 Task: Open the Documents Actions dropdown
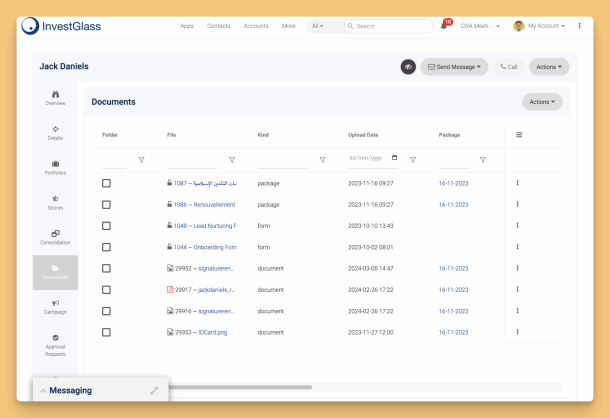coord(542,102)
